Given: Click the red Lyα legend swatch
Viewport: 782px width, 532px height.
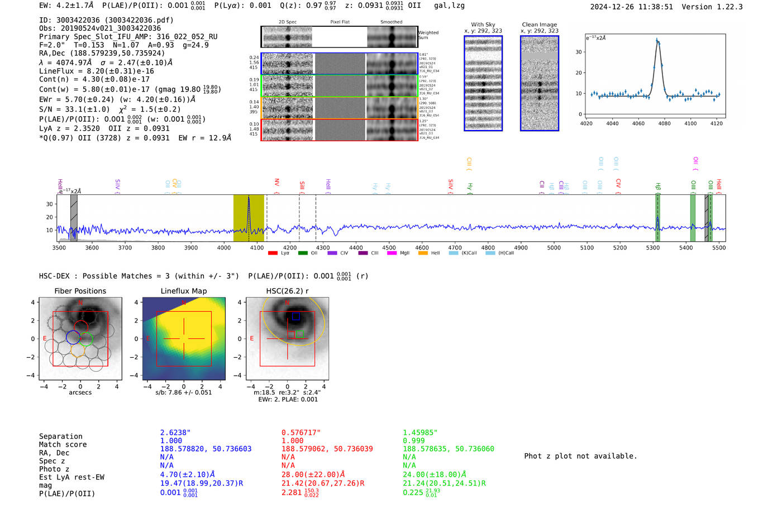Looking at the screenshot, I should [x=273, y=253].
